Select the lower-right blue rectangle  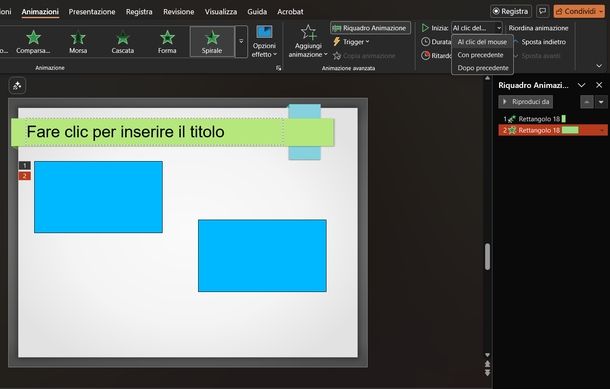(262, 256)
